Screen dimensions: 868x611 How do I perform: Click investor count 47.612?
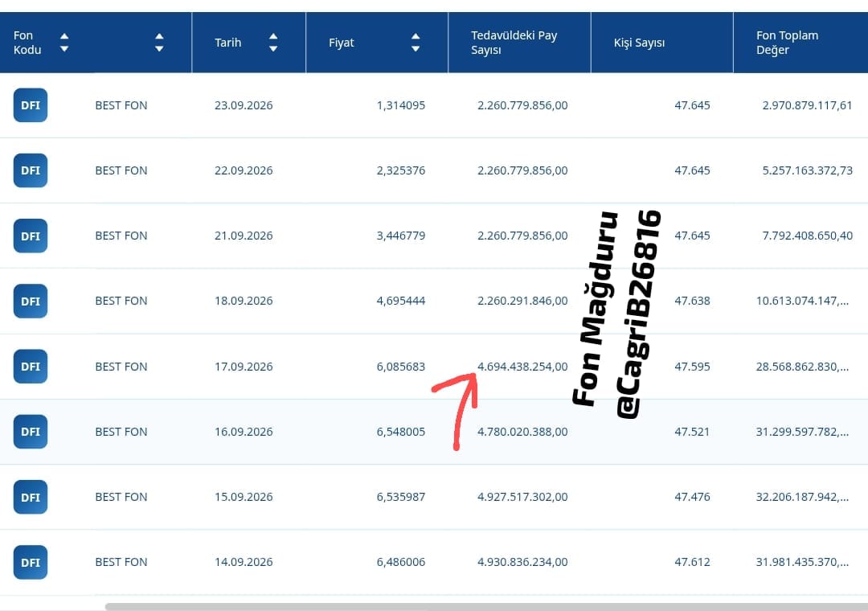click(692, 562)
